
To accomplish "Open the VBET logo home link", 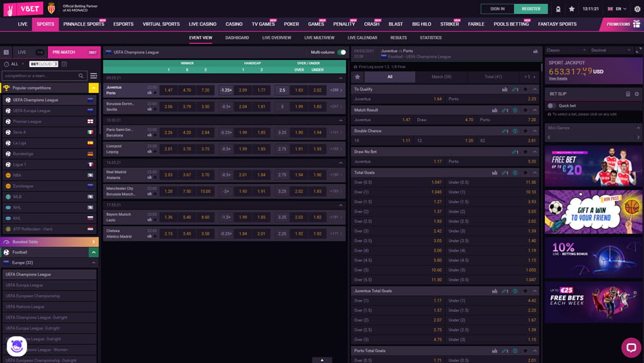I will click(23, 8).
